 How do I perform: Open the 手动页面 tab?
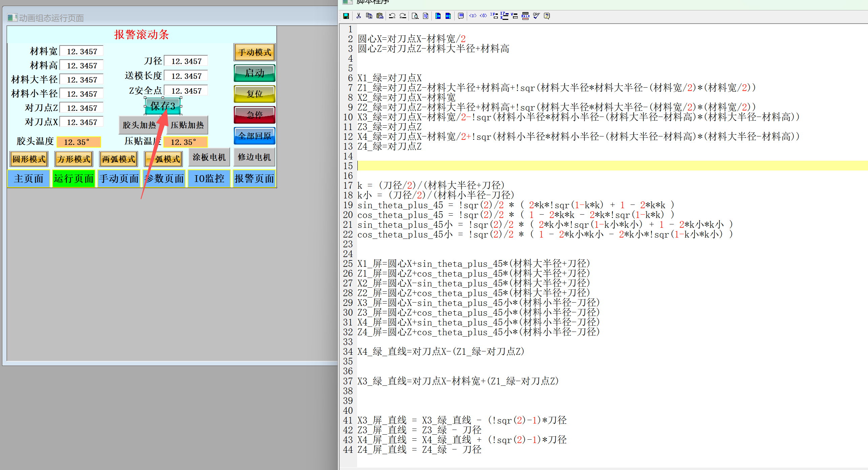click(119, 178)
